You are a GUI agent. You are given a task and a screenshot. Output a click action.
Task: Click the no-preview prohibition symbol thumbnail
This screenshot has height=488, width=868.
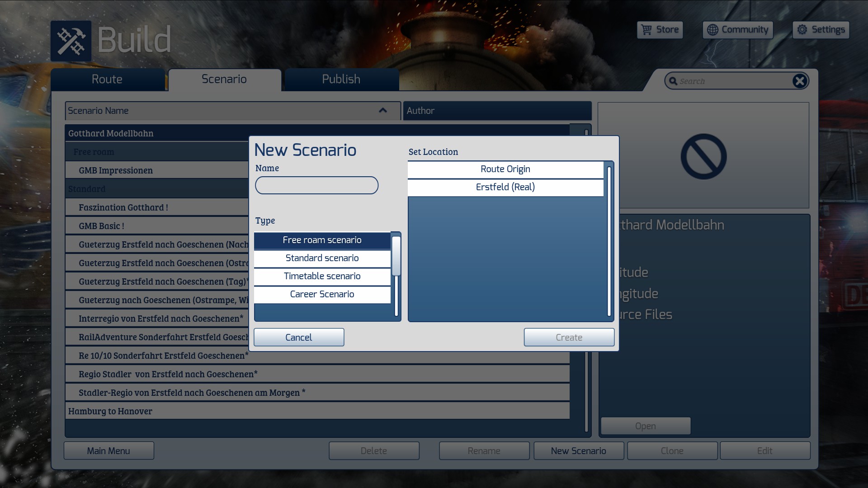[x=703, y=156]
